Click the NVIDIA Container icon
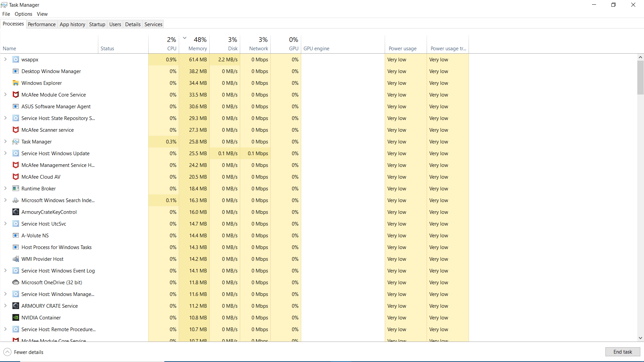 [16, 317]
